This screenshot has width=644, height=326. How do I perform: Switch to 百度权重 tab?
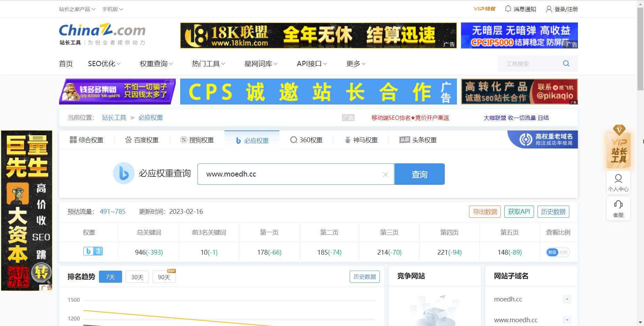[142, 140]
